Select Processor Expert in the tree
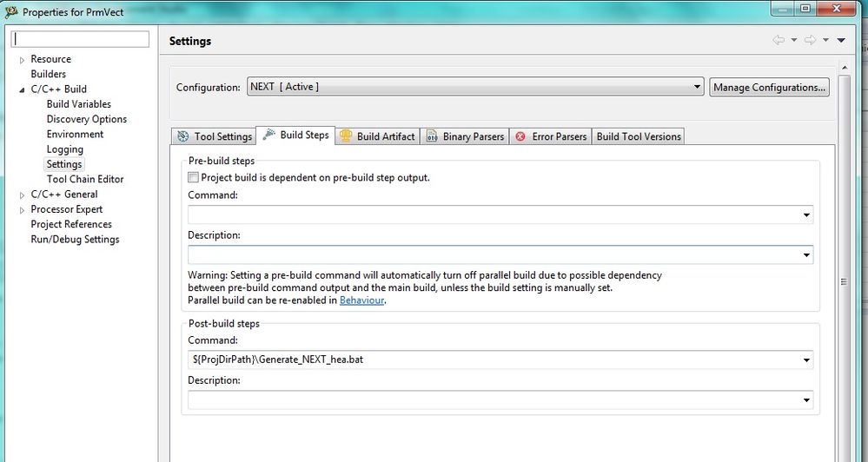This screenshot has height=462, width=868. [66, 209]
